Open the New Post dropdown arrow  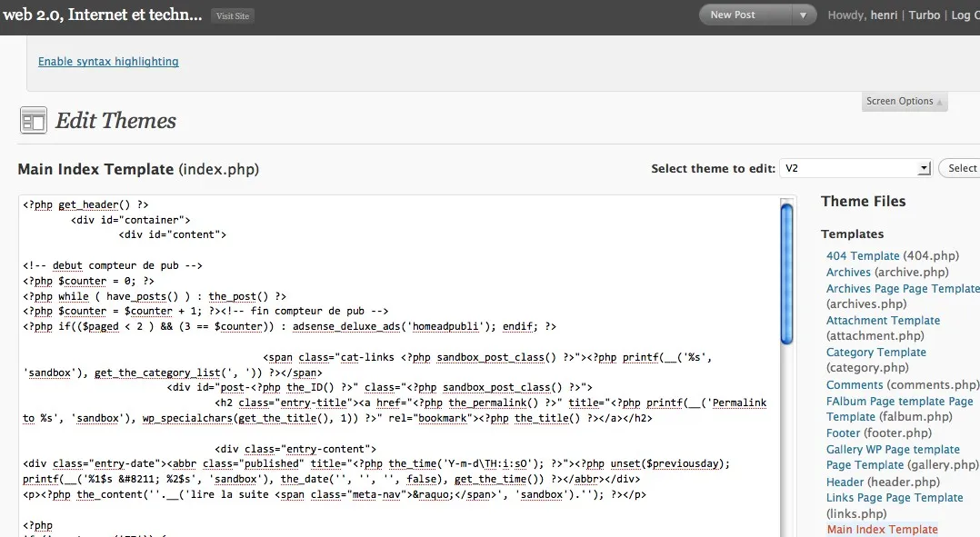coord(803,15)
